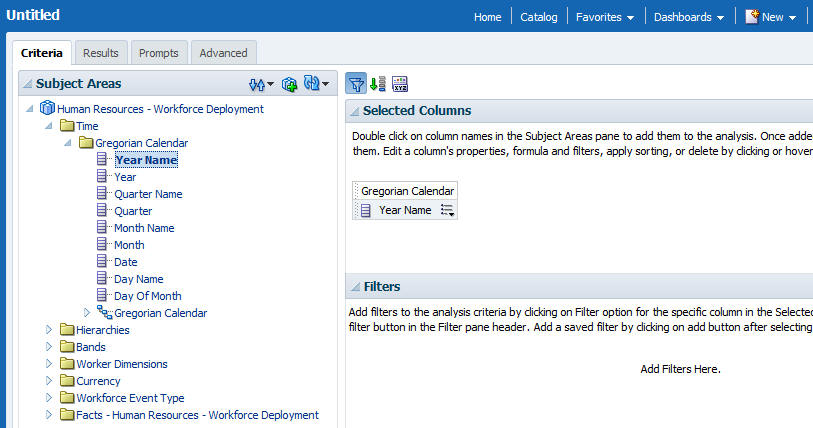Collapse the Gregorian Calendar folder
This screenshot has height=428, width=813.
click(68, 143)
